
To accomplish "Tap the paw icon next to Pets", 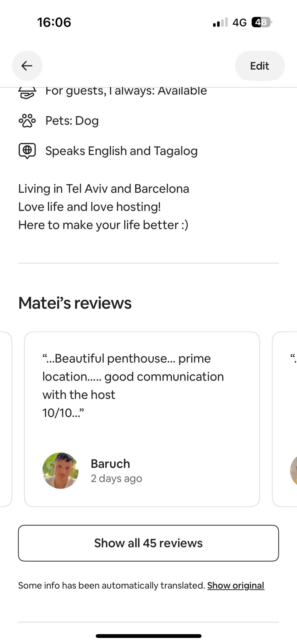I will click(x=27, y=121).
